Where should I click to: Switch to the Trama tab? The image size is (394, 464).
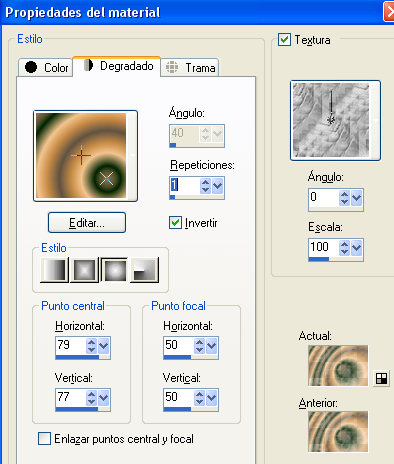190,68
